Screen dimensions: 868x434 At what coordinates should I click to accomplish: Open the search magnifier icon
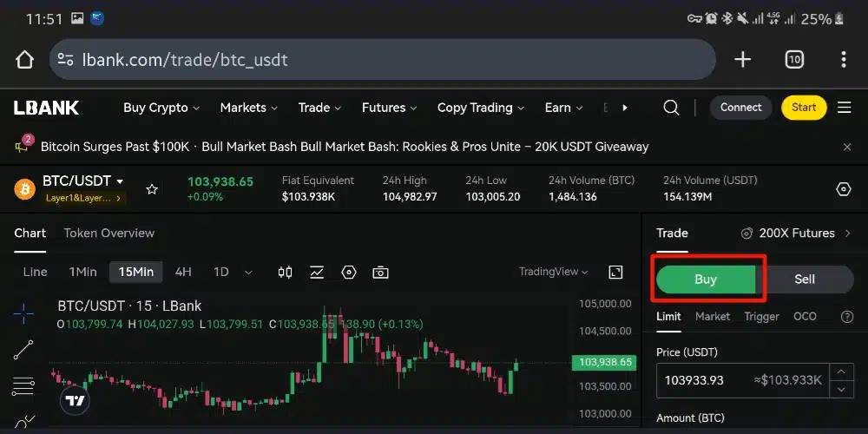tap(671, 108)
